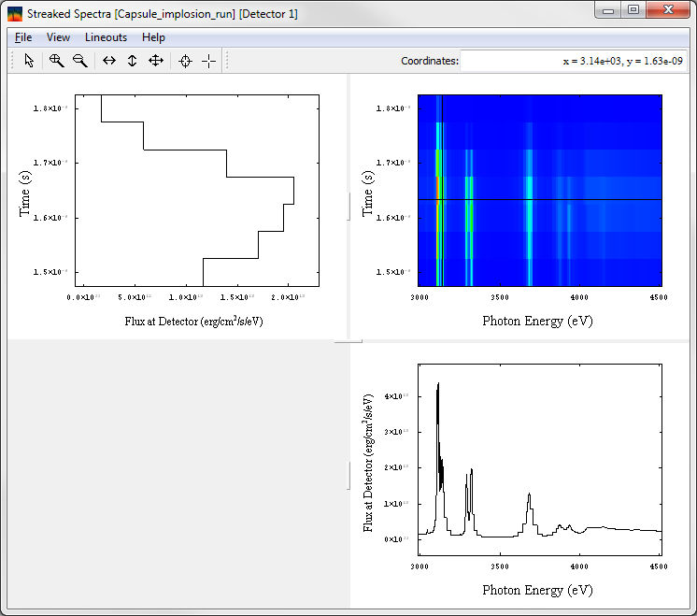Image resolution: width=697 pixels, height=616 pixels.
Task: Open the View menu
Action: tap(58, 37)
